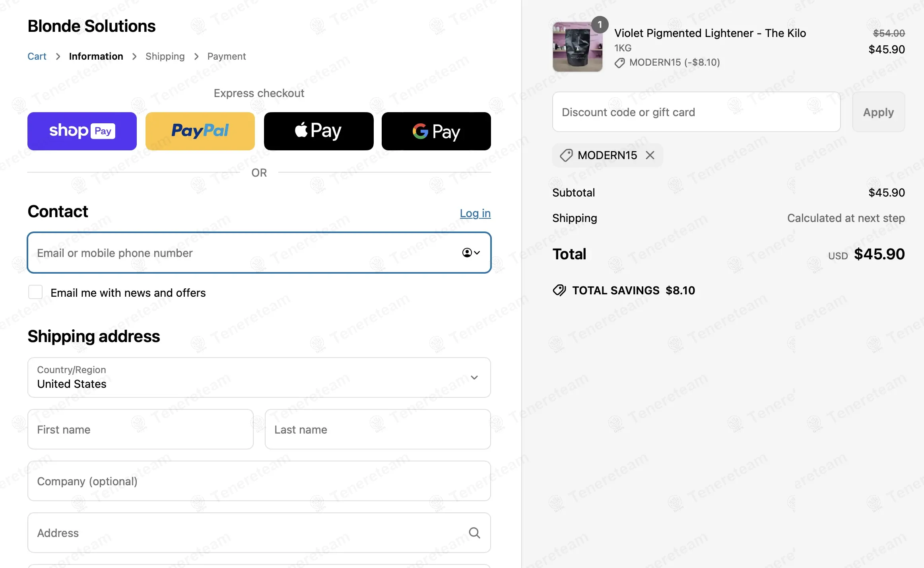The image size is (924, 568).
Task: Click the address search magnifier icon
Action: [474, 533]
